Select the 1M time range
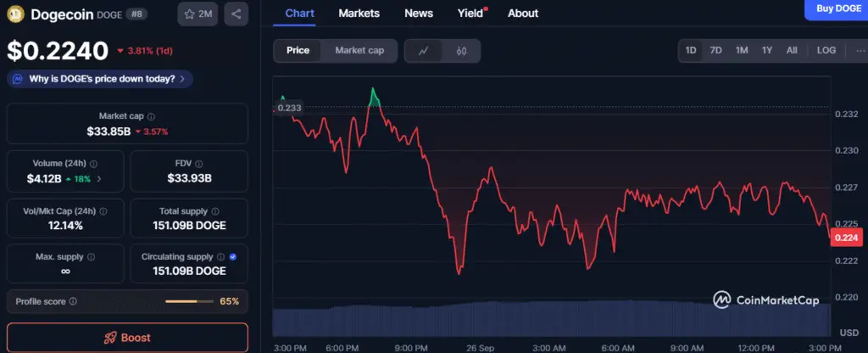Screen dimensions: 868x353 742,50
